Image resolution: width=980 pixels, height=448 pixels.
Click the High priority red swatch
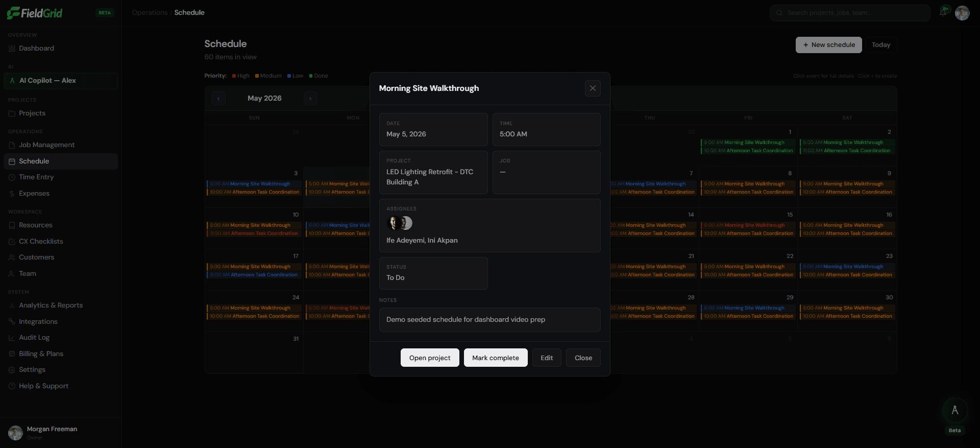point(234,76)
